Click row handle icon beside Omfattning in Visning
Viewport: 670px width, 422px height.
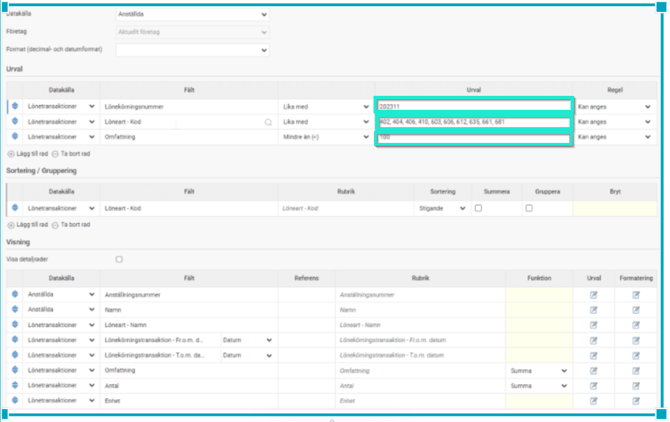tap(15, 370)
